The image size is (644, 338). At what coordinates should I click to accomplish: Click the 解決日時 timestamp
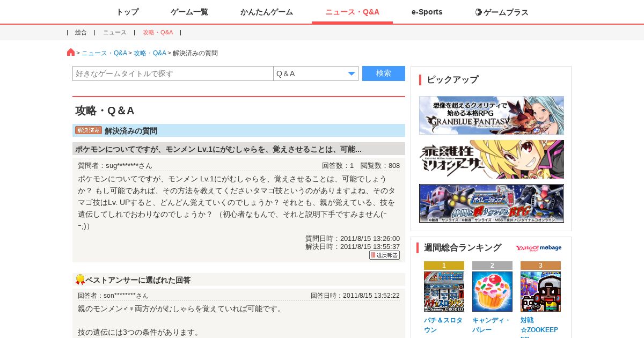[353, 246]
